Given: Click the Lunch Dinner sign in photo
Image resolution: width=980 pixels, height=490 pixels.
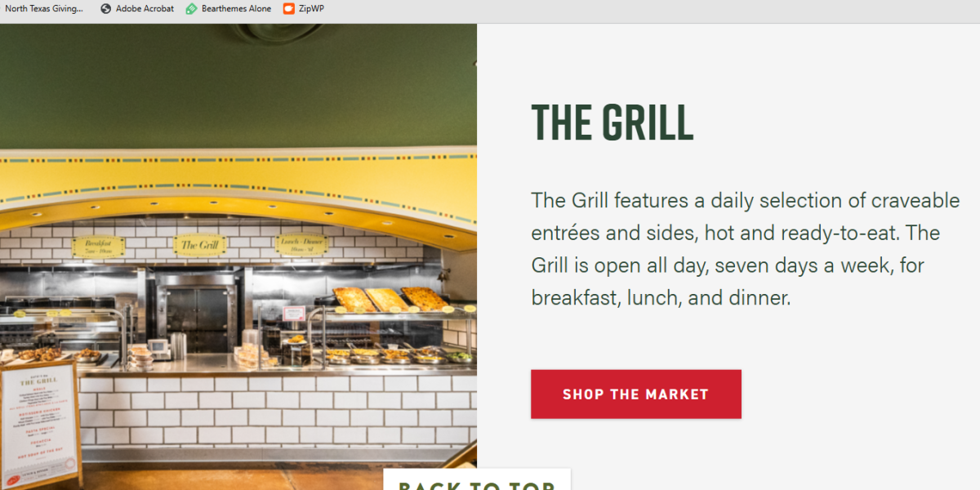Looking at the screenshot, I should click(302, 243).
